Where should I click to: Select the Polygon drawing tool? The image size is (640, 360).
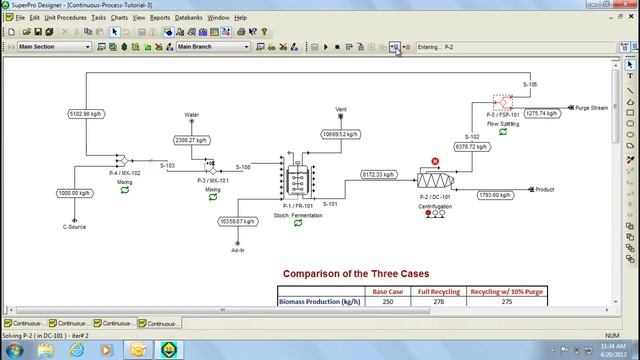click(630, 146)
